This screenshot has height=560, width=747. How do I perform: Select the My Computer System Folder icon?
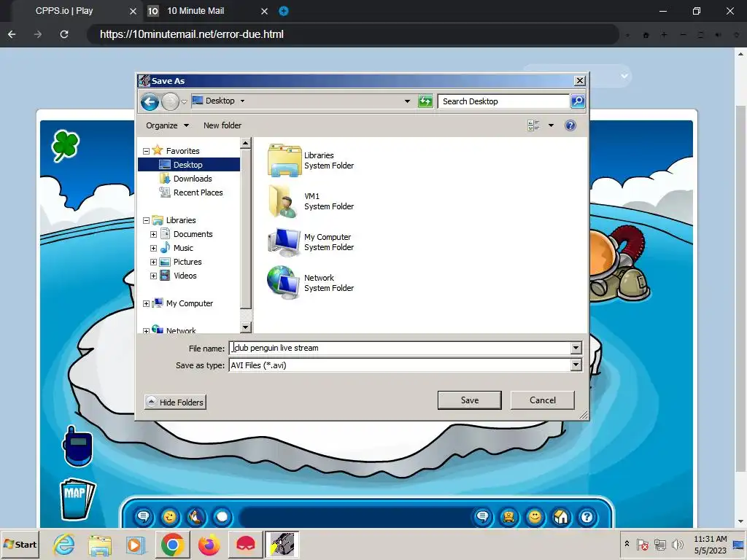[x=285, y=242]
